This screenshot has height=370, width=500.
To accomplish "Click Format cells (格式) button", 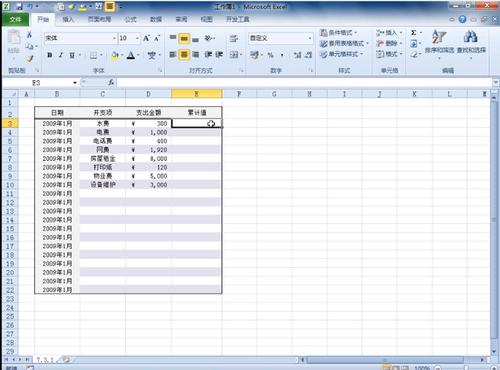I will coord(389,54).
